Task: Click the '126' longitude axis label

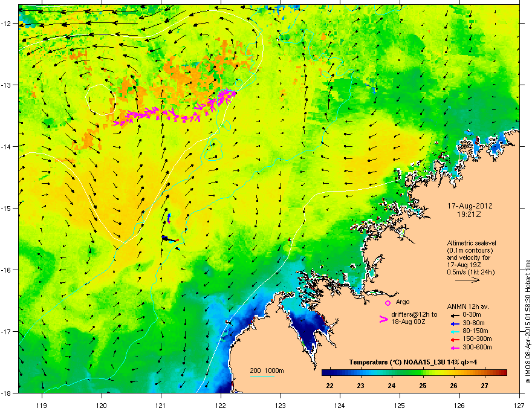Action: click(x=459, y=405)
